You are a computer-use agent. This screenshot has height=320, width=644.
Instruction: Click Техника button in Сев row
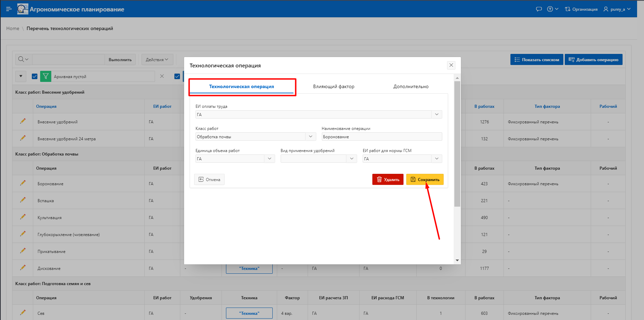249,313
